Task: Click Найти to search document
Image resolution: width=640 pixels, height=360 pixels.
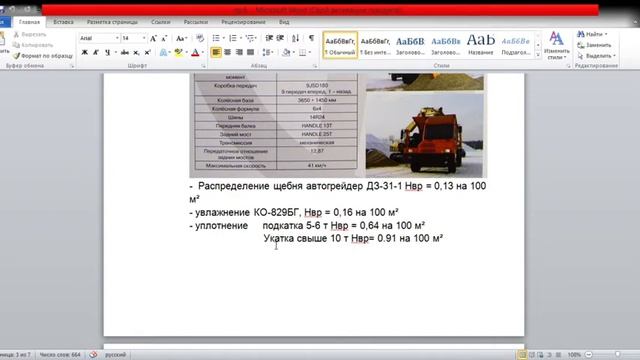Action: [x=591, y=34]
